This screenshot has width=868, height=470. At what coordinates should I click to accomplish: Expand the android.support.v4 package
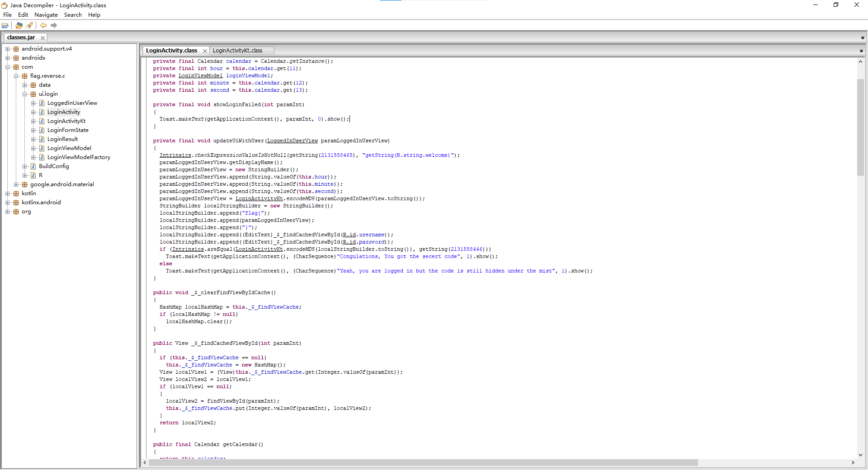tap(7, 49)
